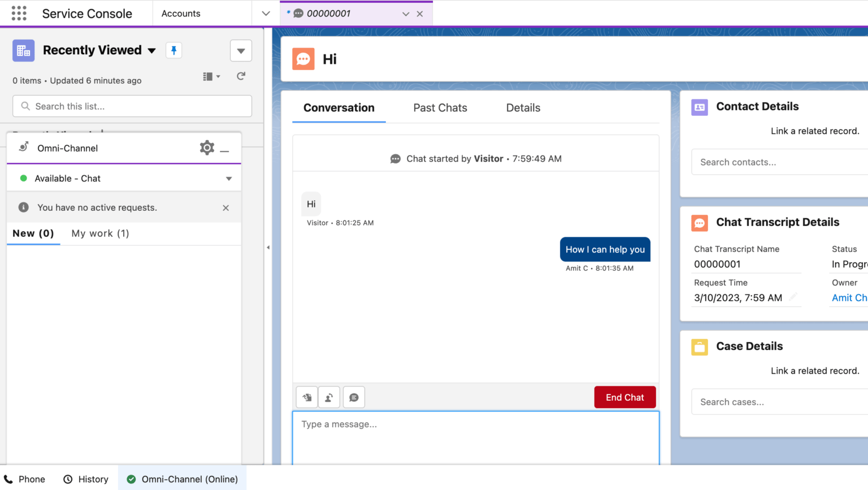Click the End Chat button
Screen dimensions: 868x490
point(624,397)
